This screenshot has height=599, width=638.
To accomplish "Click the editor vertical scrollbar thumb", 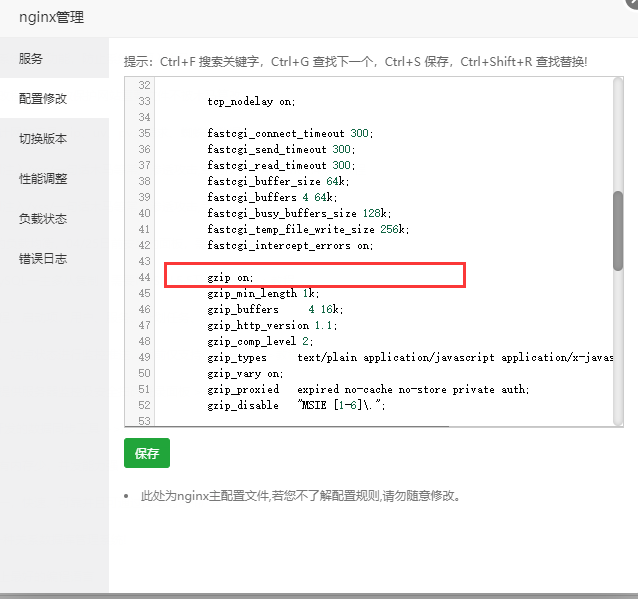I will point(618,231).
